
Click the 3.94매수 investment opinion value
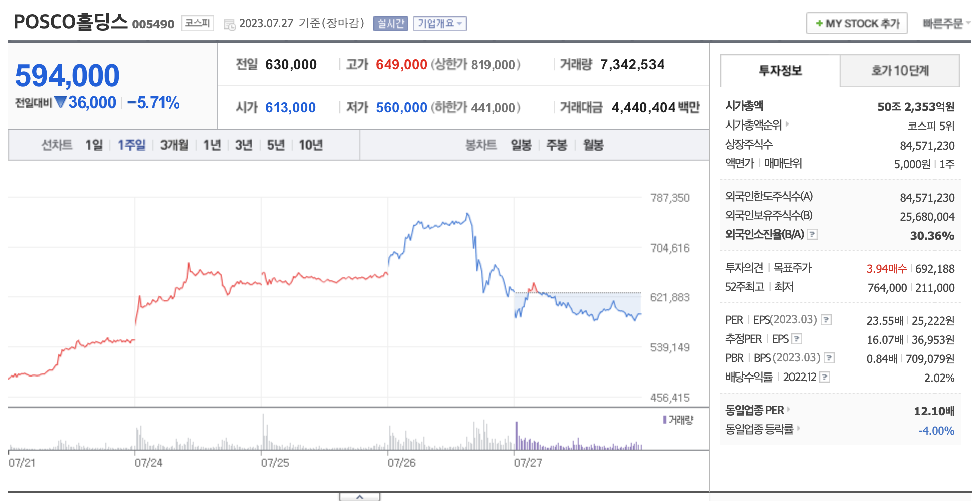pyautogui.click(x=887, y=269)
